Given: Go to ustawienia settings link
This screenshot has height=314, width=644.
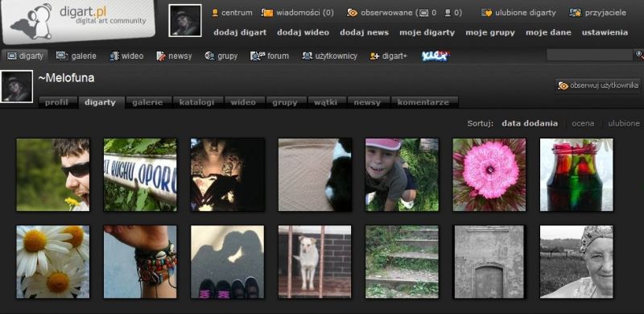Looking at the screenshot, I should tap(605, 32).
